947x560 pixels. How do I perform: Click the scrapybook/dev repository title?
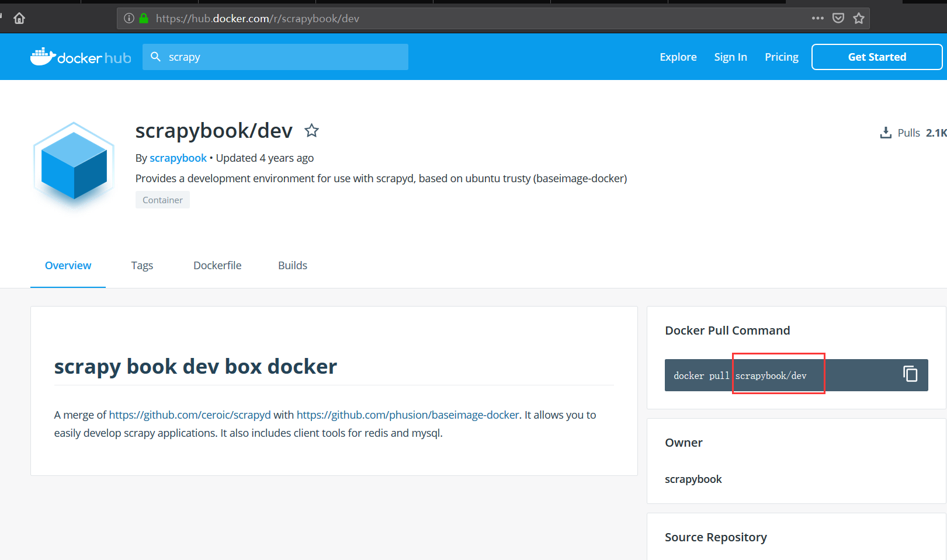click(214, 131)
